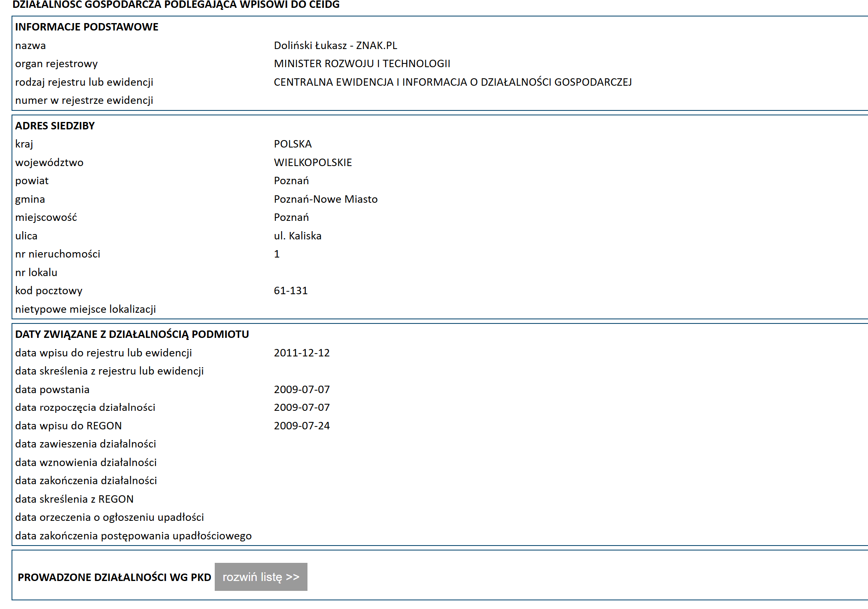
Task: Click the numer w rejestrze ewidencji label
Action: 84,101
